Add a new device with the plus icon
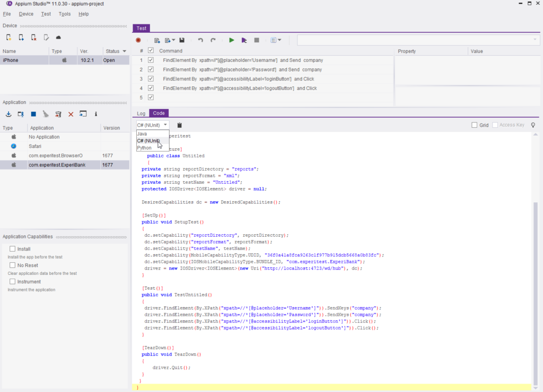543x392 pixels. click(x=22, y=38)
